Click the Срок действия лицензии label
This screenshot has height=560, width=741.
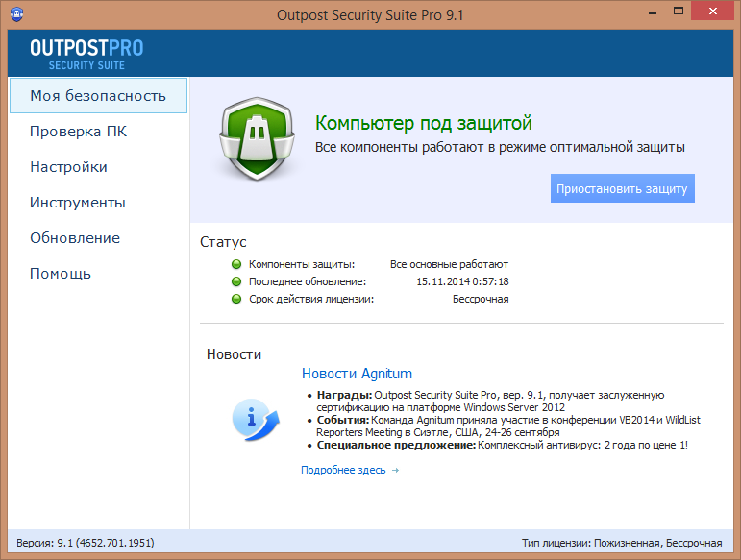click(311, 299)
